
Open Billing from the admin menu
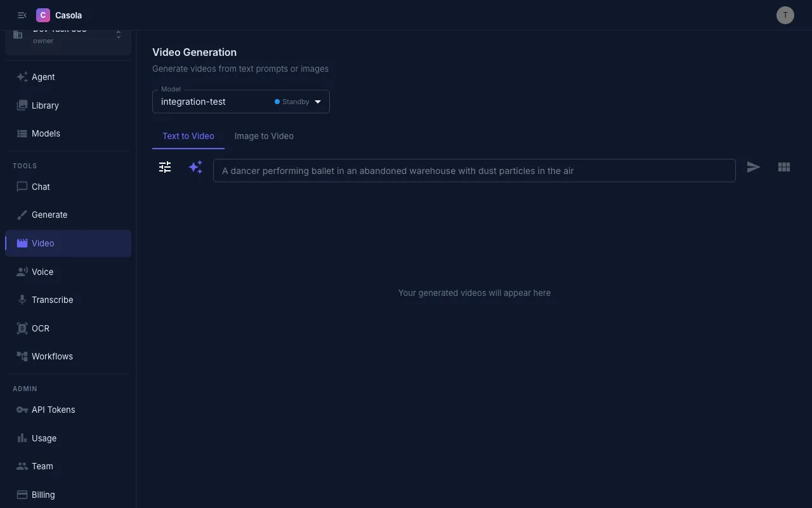tap(43, 495)
